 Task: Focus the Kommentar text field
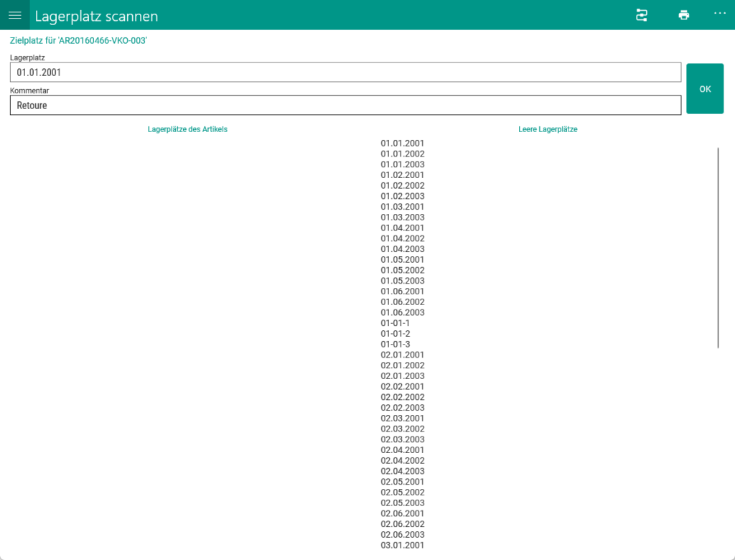click(x=345, y=106)
